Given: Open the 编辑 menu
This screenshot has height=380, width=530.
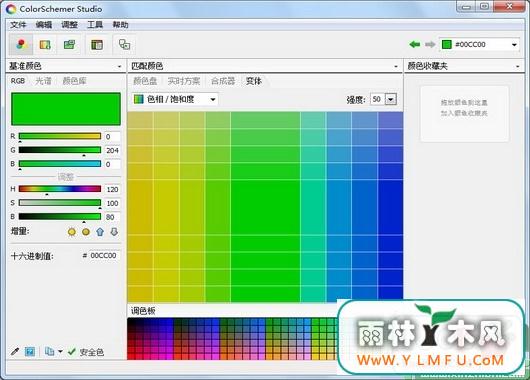Looking at the screenshot, I should coord(44,24).
